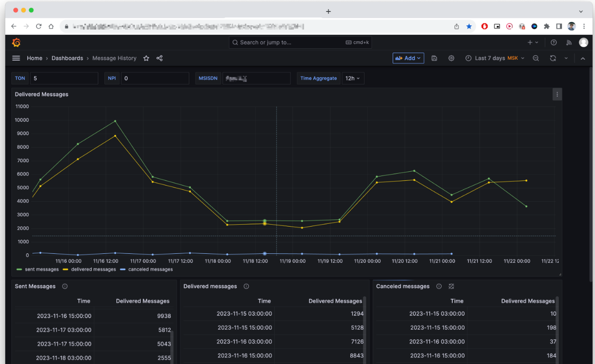This screenshot has width=595, height=364.
Task: Refresh the dashboard
Action: click(x=553, y=58)
